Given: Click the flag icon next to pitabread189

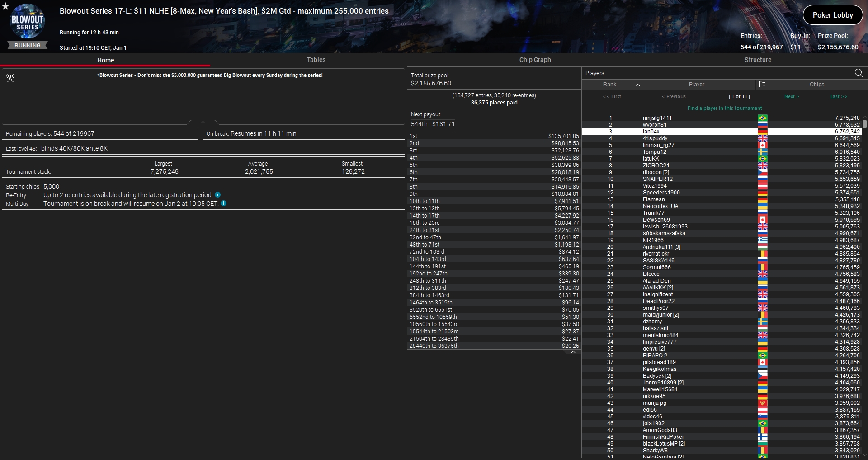Looking at the screenshot, I should [x=762, y=362].
